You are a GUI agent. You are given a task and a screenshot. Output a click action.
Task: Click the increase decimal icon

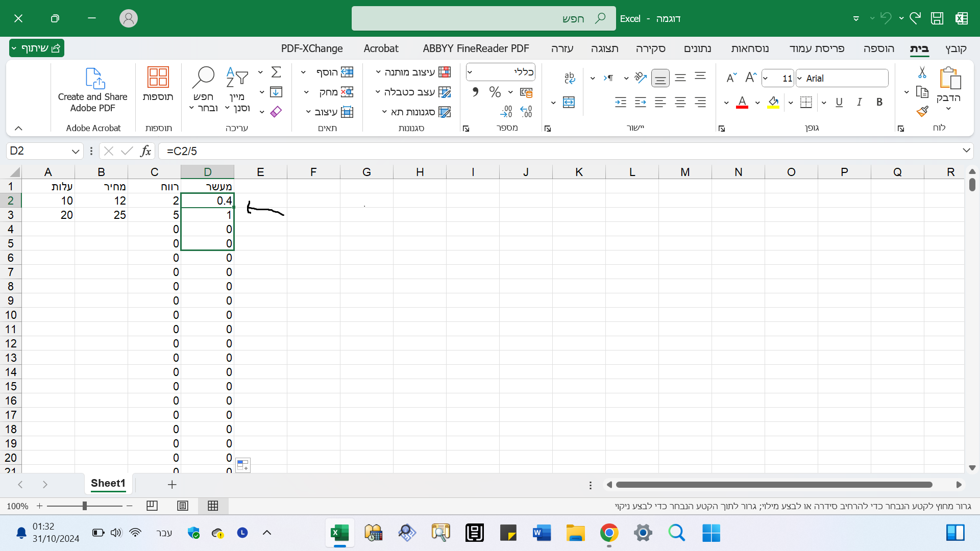click(x=526, y=111)
